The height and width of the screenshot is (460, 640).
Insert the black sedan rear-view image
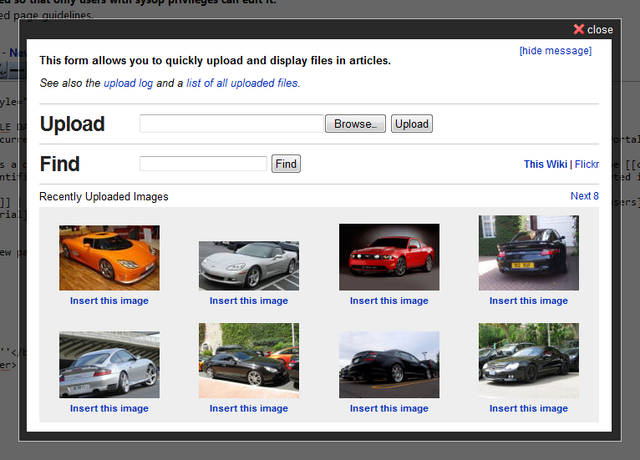(x=389, y=409)
